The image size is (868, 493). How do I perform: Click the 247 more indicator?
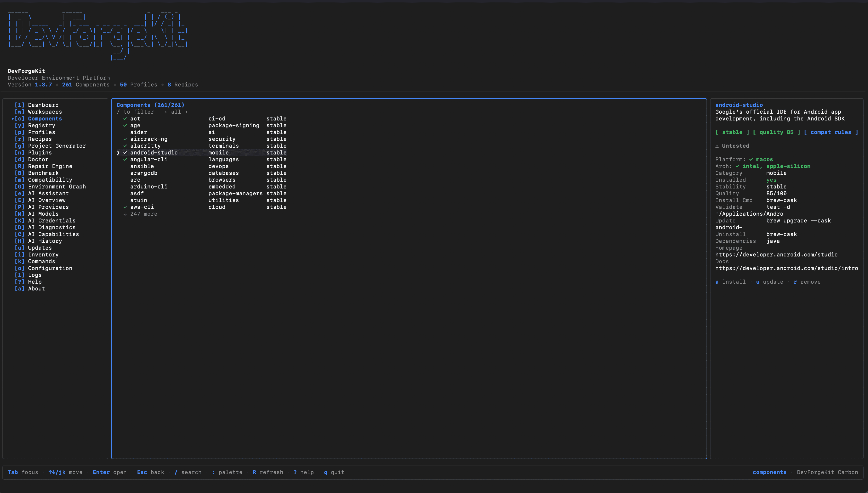140,214
